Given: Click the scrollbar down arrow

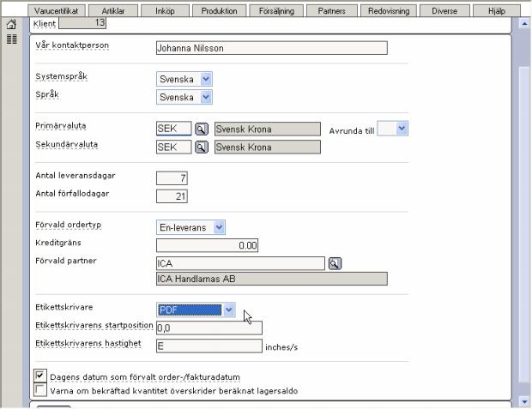Looking at the screenshot, I should tap(524, 401).
